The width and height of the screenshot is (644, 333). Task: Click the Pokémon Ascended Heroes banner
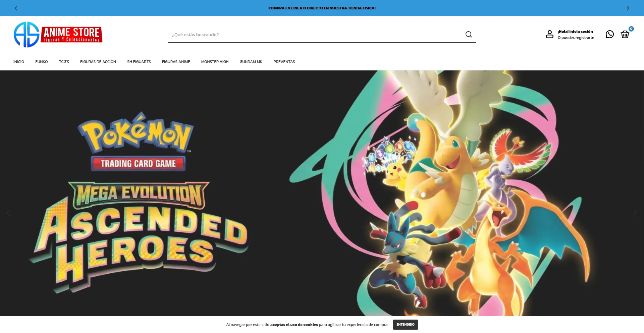point(322,193)
